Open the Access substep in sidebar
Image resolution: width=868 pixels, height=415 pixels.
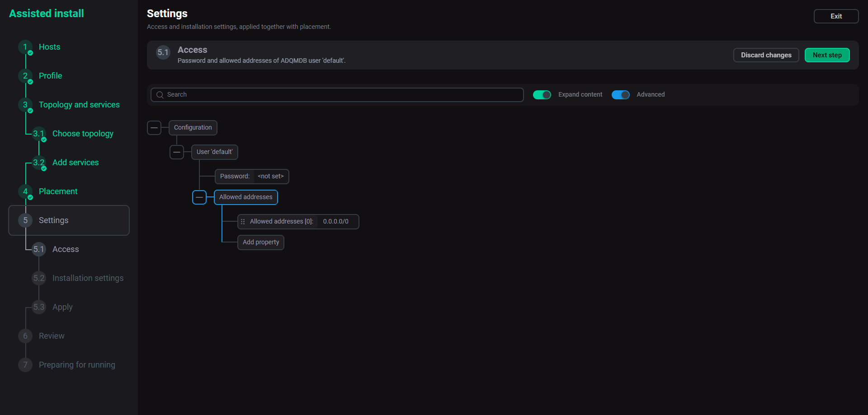[66, 249]
